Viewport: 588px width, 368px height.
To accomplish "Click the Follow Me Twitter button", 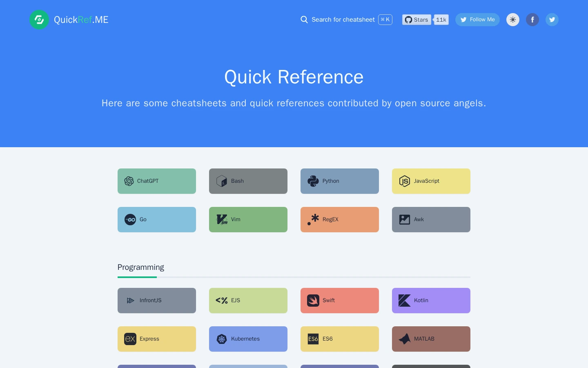I will 477,20.
